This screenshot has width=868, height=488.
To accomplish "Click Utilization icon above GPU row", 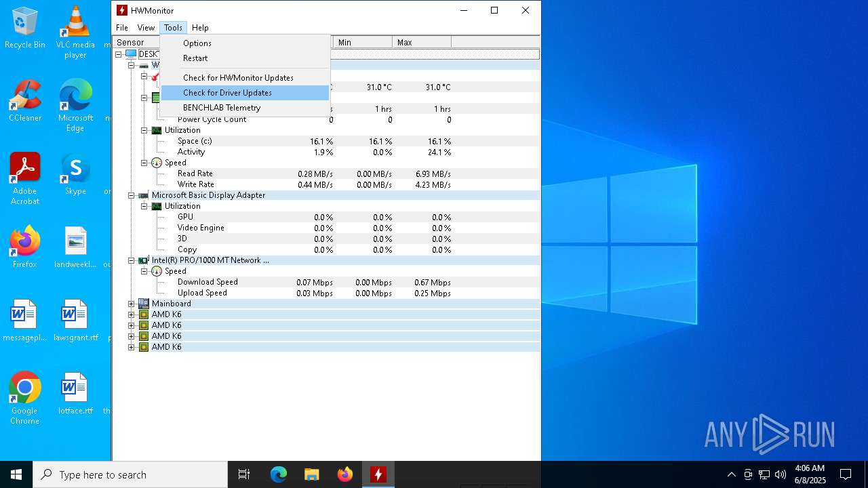I will coord(157,206).
